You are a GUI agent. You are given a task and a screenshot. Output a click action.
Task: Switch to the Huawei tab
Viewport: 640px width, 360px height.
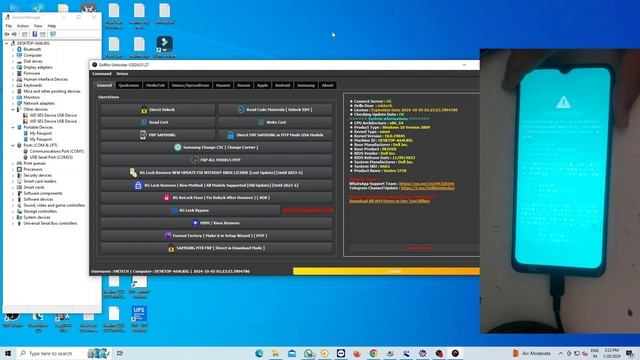(x=223, y=85)
